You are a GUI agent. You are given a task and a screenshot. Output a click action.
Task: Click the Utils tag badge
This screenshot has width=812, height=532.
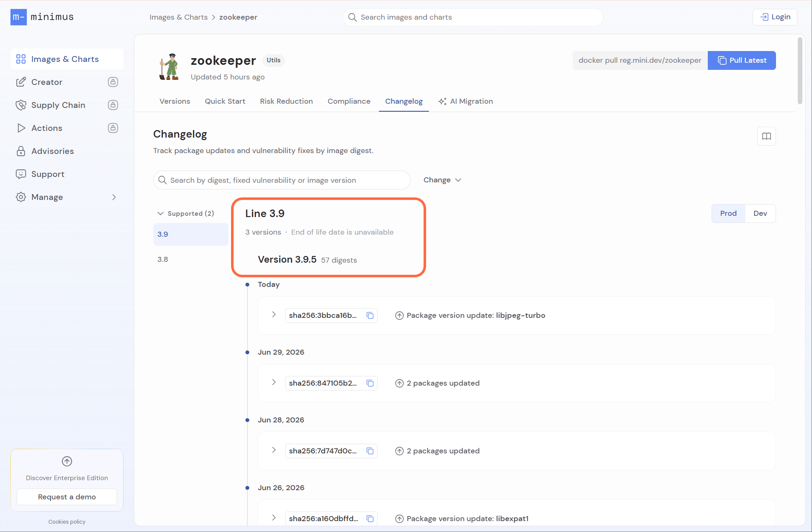tap(274, 60)
